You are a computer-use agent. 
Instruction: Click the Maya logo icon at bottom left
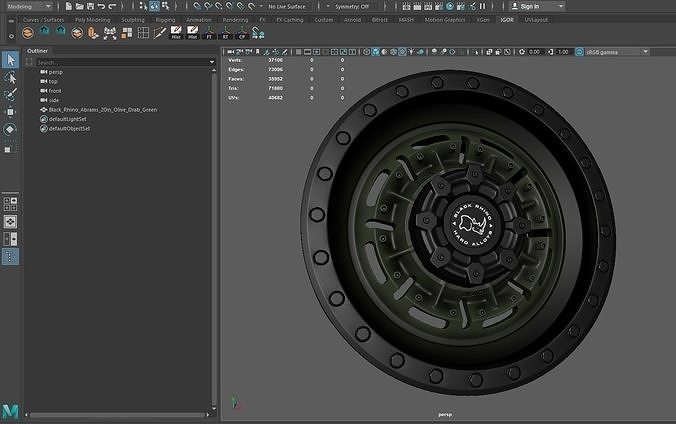pos(10,411)
